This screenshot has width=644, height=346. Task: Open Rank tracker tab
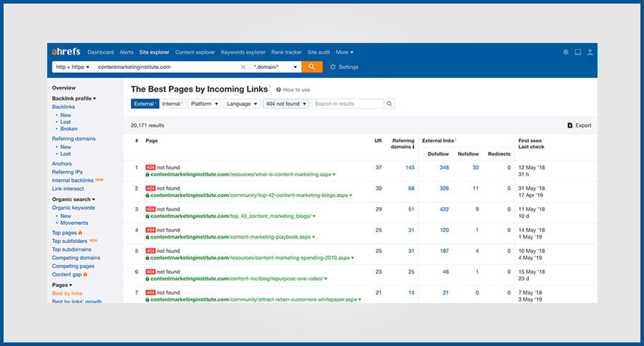pos(286,52)
